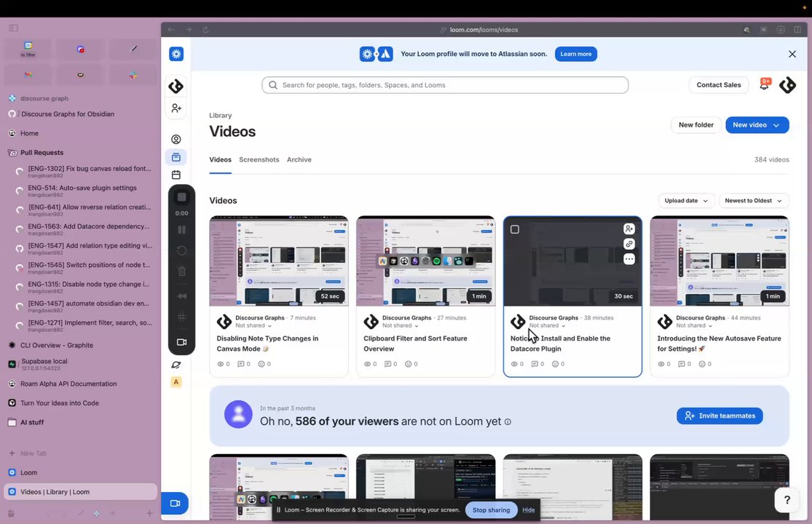
Task: Click the Loom search field
Action: point(445,85)
